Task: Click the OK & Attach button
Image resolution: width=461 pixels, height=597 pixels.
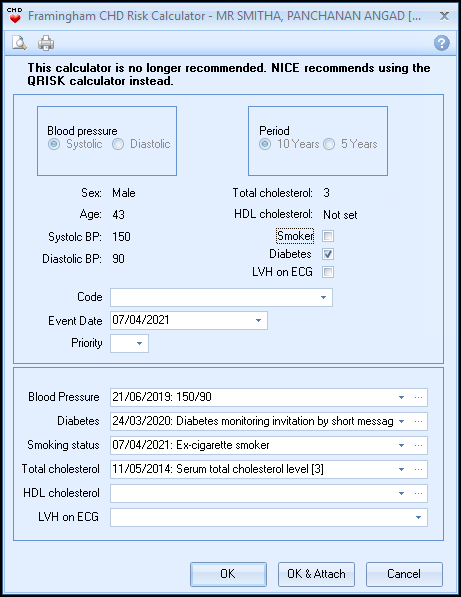Action: click(316, 574)
